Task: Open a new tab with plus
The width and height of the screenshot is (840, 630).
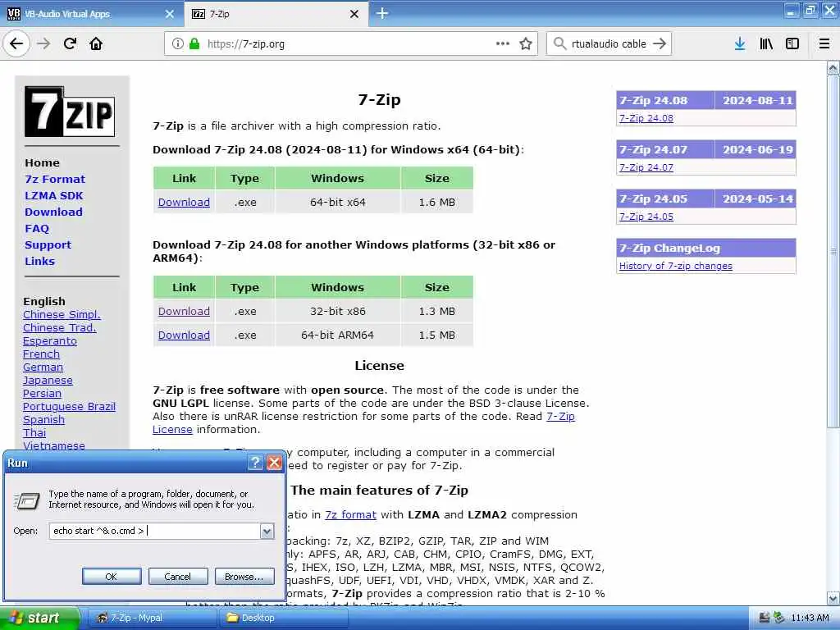Action: click(382, 14)
